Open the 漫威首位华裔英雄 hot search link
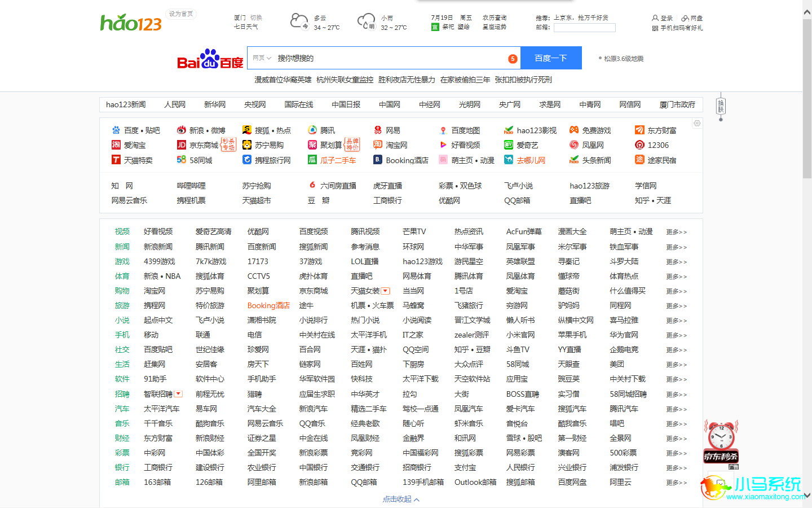Image resolution: width=812 pixels, height=508 pixels. [x=283, y=80]
